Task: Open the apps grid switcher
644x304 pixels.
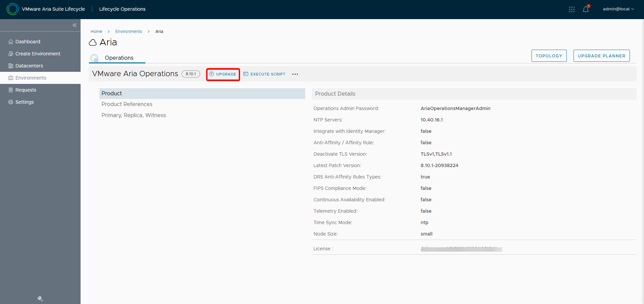Action: [571, 9]
